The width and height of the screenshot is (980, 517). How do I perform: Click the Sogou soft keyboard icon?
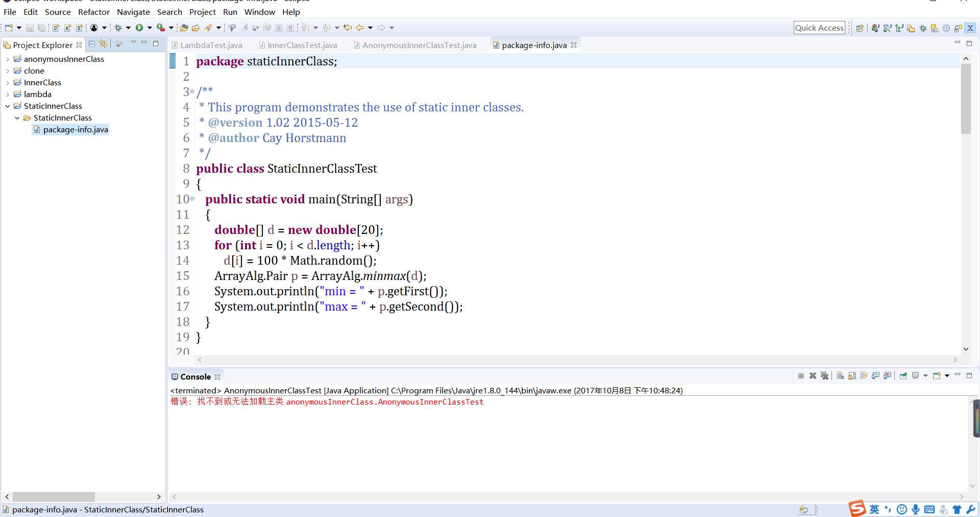coord(929,509)
